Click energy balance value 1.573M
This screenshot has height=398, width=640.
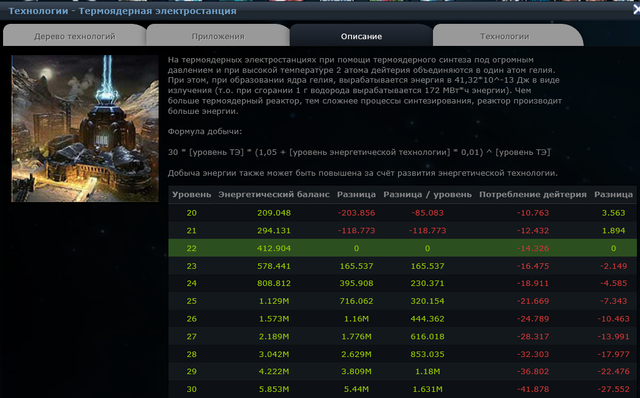point(274,319)
